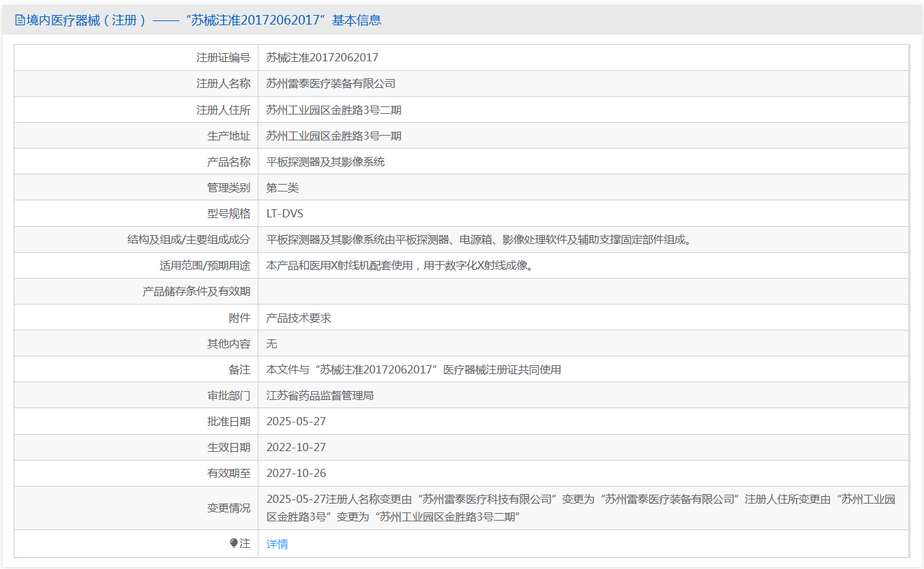
Task: Select the 备注 label
Action: [240, 369]
